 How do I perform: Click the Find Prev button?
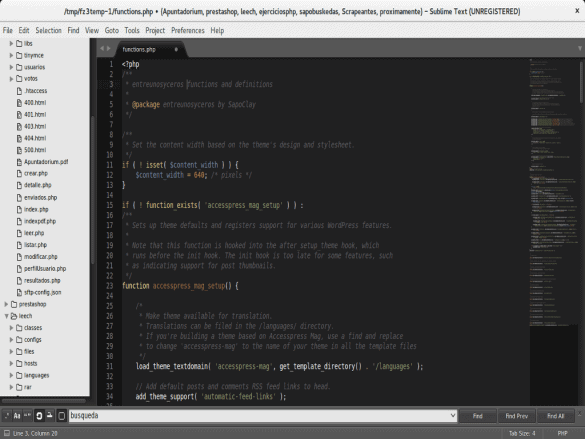(x=517, y=416)
